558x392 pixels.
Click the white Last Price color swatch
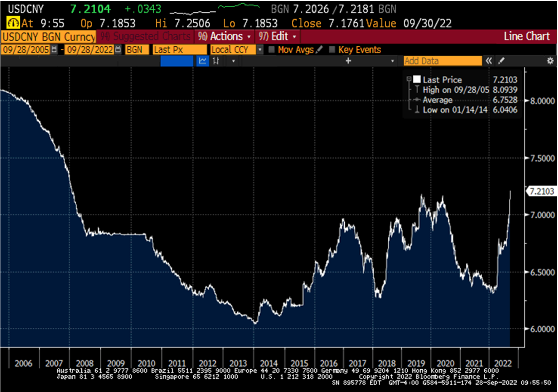tap(417, 80)
